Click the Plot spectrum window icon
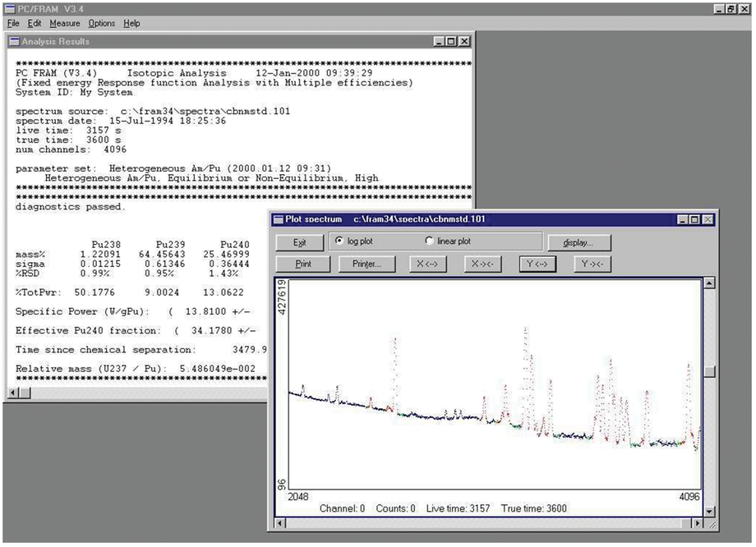Screen dimensions: 756x547 (279, 219)
